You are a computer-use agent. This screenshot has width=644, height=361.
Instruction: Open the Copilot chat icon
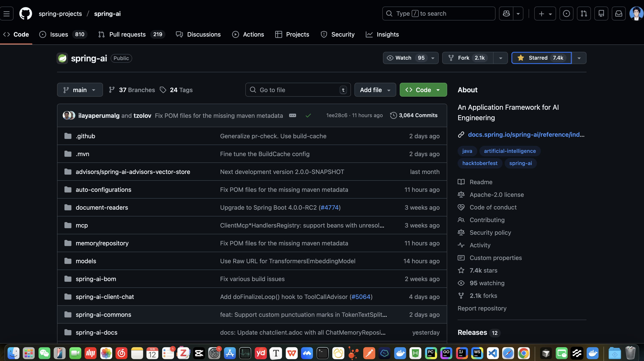[x=506, y=13]
